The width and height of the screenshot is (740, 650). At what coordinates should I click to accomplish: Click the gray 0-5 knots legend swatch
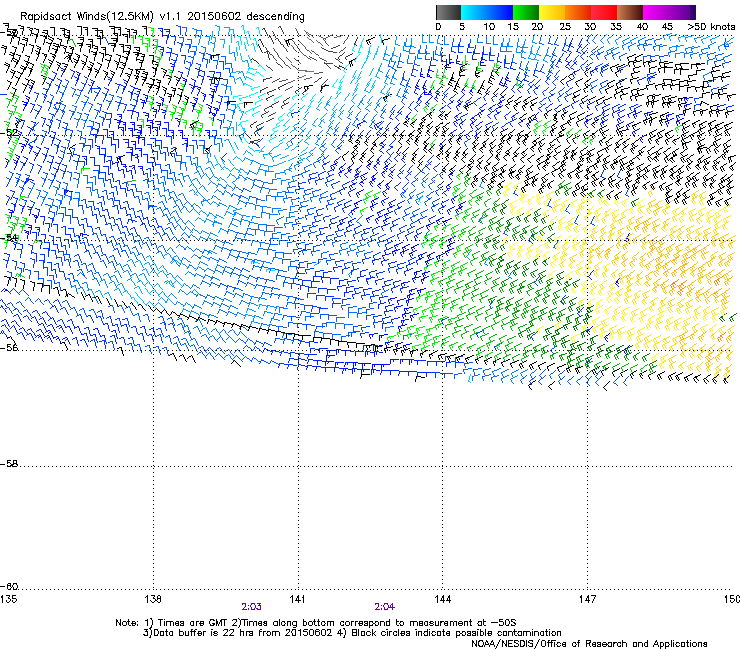448,12
